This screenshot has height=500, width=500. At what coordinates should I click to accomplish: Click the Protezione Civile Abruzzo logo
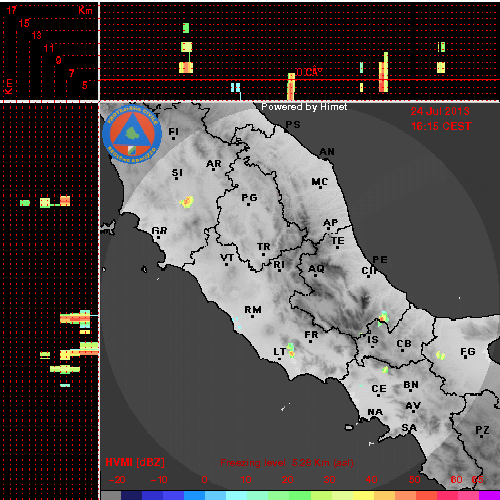point(132,134)
